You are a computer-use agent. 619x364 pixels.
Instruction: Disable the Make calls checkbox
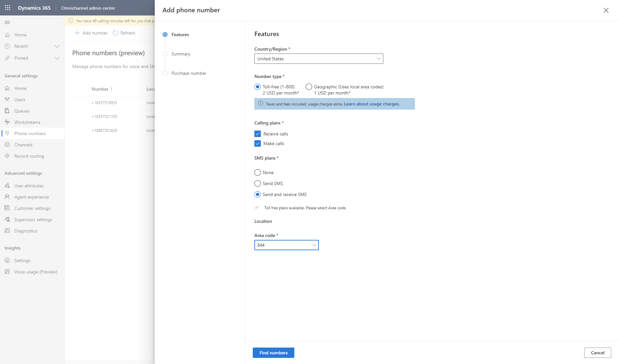[257, 143]
